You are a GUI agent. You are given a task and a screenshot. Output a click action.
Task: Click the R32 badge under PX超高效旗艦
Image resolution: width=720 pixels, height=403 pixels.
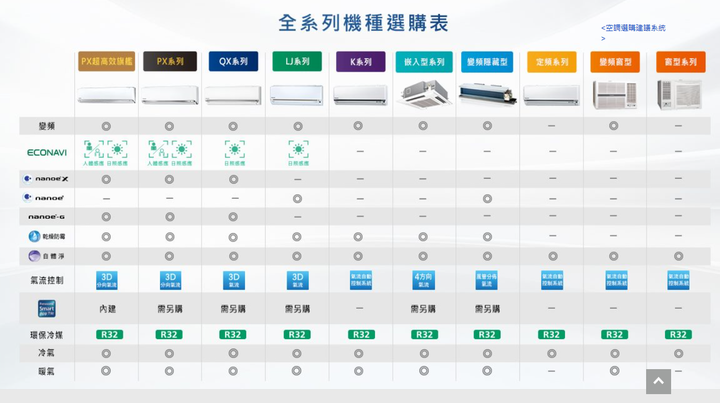tap(109, 335)
